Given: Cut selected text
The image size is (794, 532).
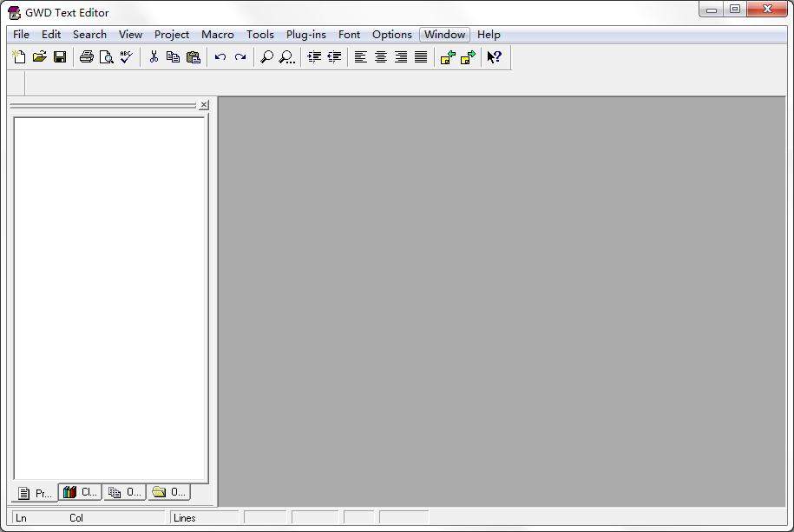Looking at the screenshot, I should coord(154,56).
